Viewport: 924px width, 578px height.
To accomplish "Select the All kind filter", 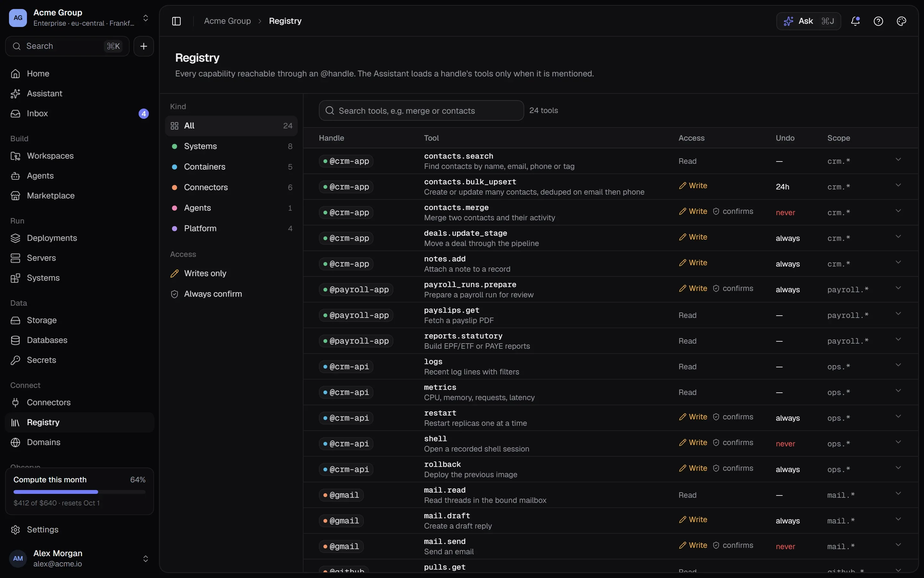I will pyautogui.click(x=231, y=126).
